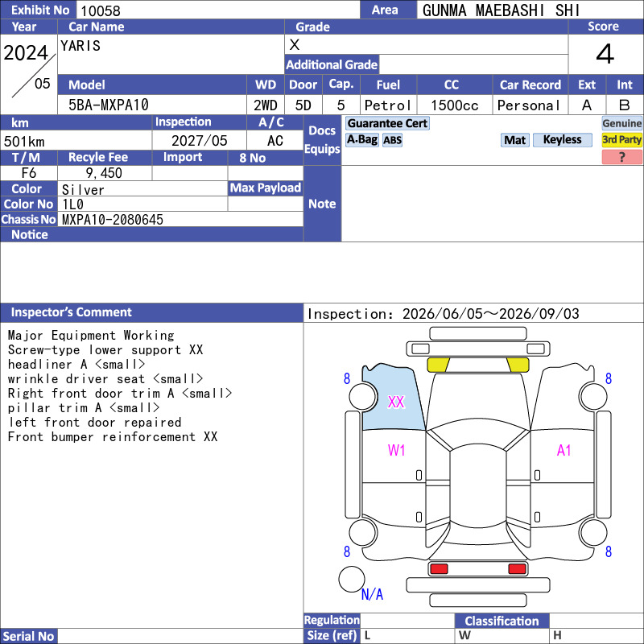The width and height of the screenshot is (644, 644).
Task: Click the red question mark badge
Action: (x=621, y=157)
